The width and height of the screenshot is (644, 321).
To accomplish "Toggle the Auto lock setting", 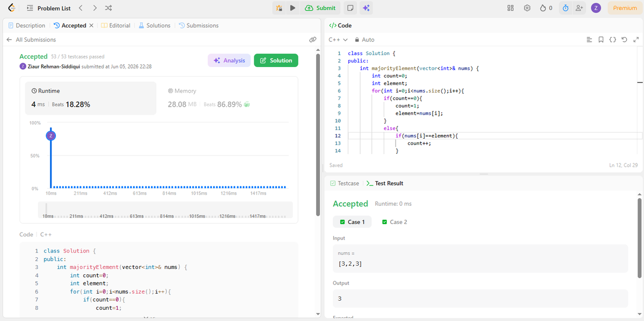I will tap(364, 40).
